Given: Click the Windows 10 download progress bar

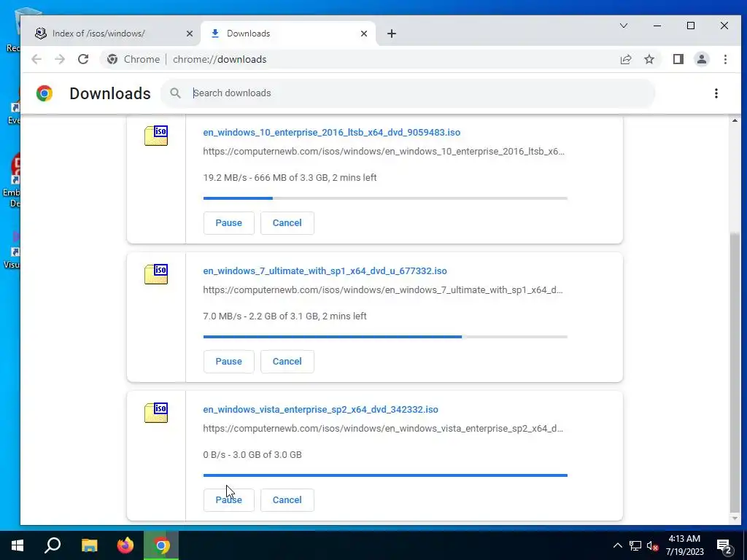Looking at the screenshot, I should tap(385, 198).
